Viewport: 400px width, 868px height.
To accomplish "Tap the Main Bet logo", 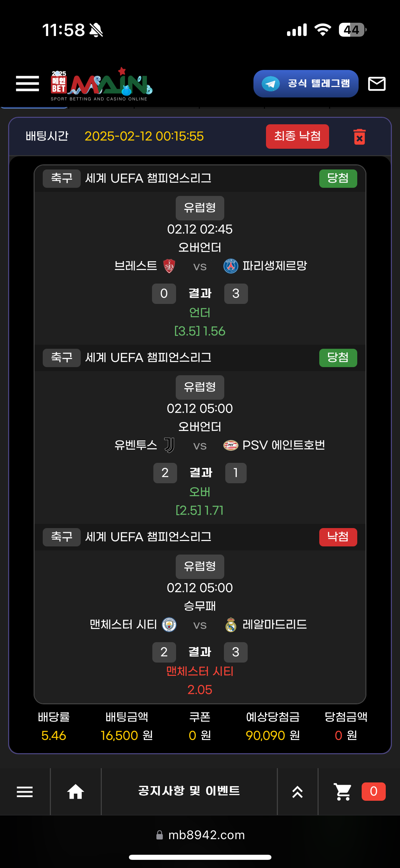I will tap(101, 84).
